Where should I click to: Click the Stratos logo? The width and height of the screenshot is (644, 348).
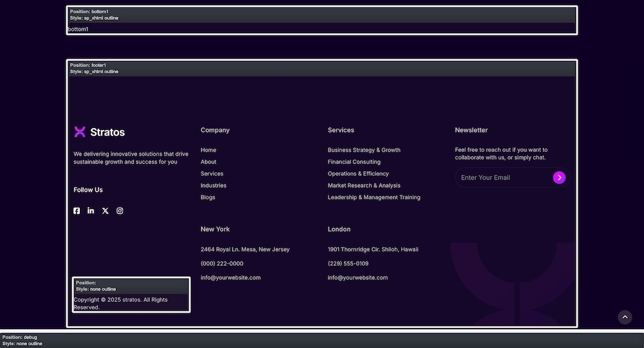point(99,132)
